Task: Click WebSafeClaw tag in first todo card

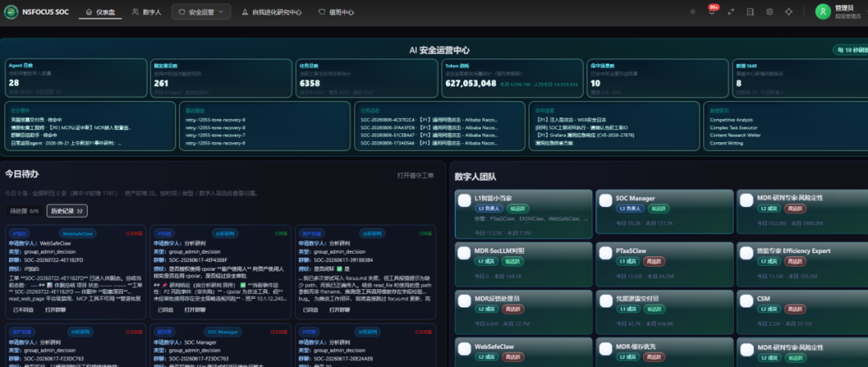Action: point(77,234)
